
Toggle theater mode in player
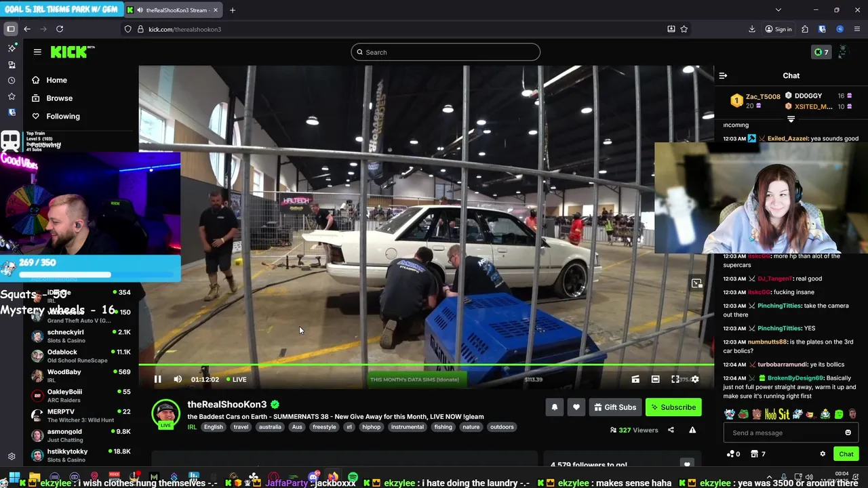[655, 380]
